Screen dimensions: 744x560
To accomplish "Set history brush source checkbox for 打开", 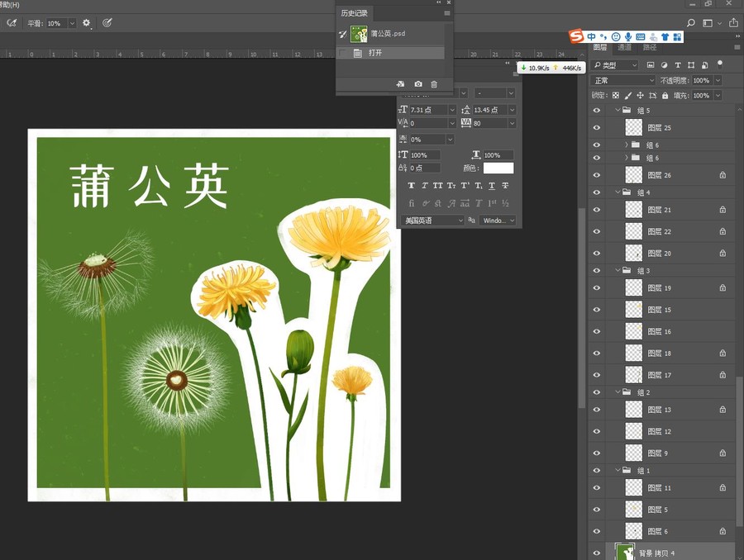I will tap(343, 53).
